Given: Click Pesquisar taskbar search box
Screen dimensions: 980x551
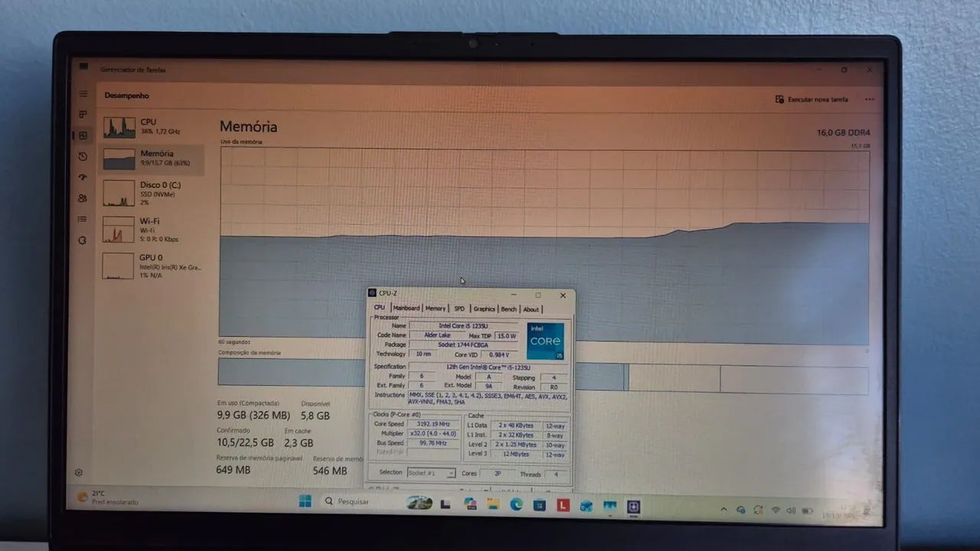Looking at the screenshot, I should pyautogui.click(x=354, y=502).
